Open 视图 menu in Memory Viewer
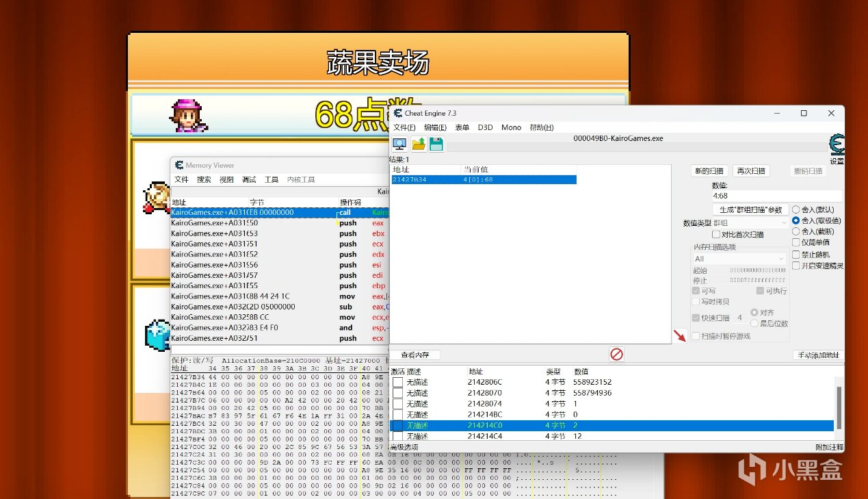The image size is (868, 499). [x=226, y=179]
